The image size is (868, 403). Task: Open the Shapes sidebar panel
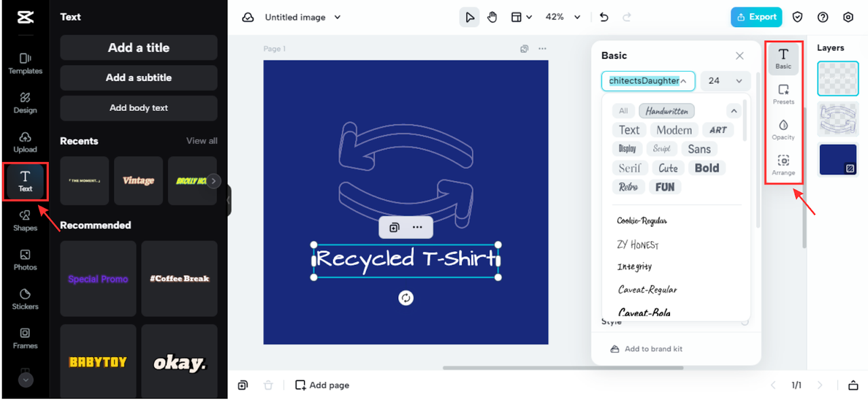pos(25,221)
